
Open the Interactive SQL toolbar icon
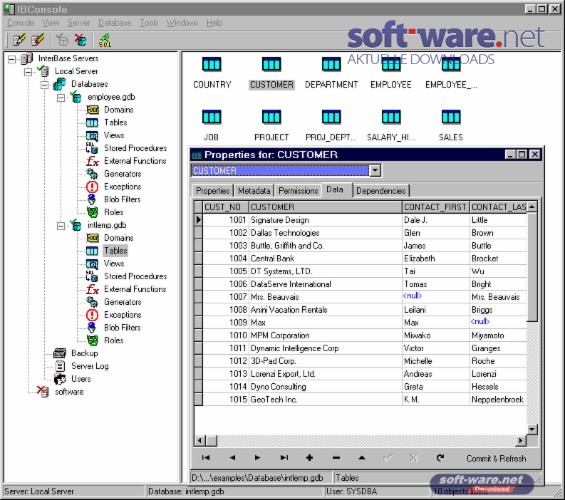click(105, 40)
